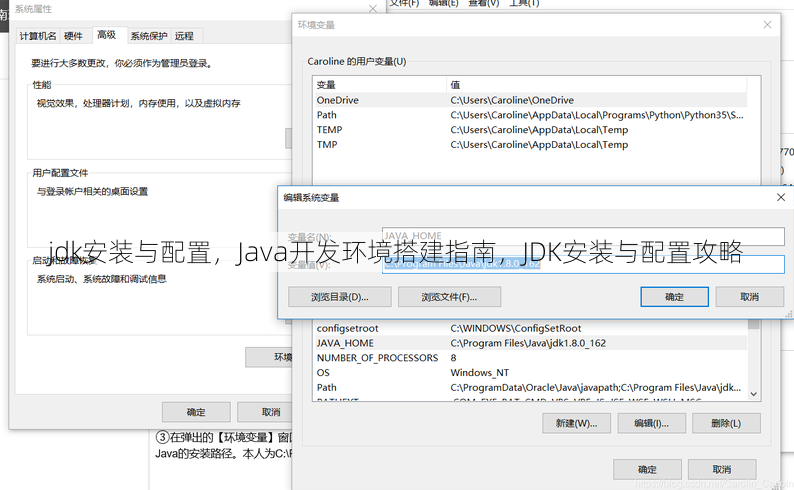Click the 浏览目录(D)... button
Viewport: 794px width, 490px height.
coord(340,297)
